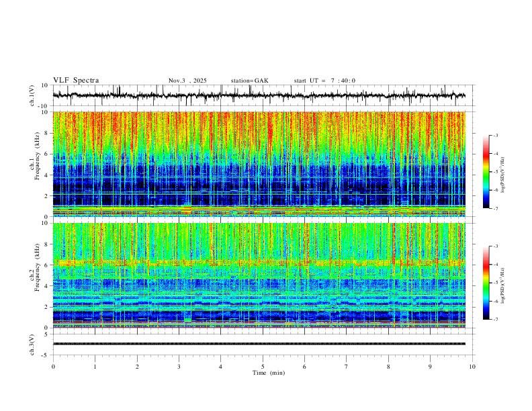Click the ch.1 spectrogram panel

click(x=259, y=164)
